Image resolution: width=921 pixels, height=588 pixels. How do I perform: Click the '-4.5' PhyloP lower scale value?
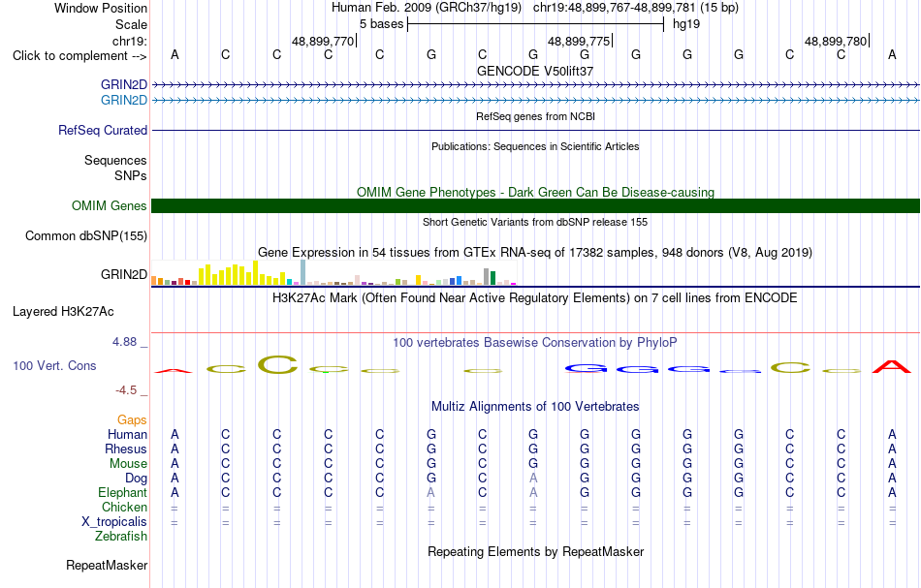point(125,390)
